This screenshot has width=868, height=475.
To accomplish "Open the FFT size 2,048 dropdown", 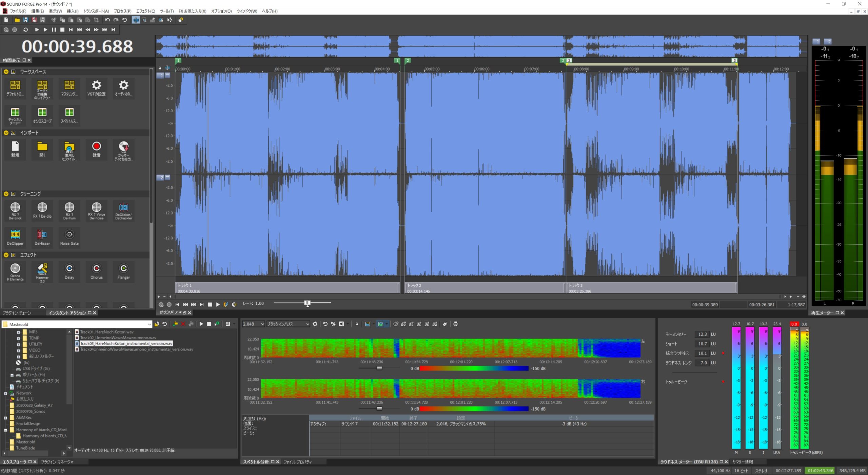I will (x=253, y=324).
